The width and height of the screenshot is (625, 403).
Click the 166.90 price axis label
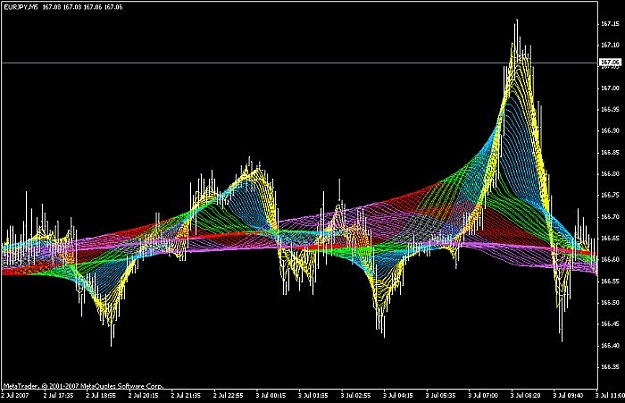pos(610,131)
